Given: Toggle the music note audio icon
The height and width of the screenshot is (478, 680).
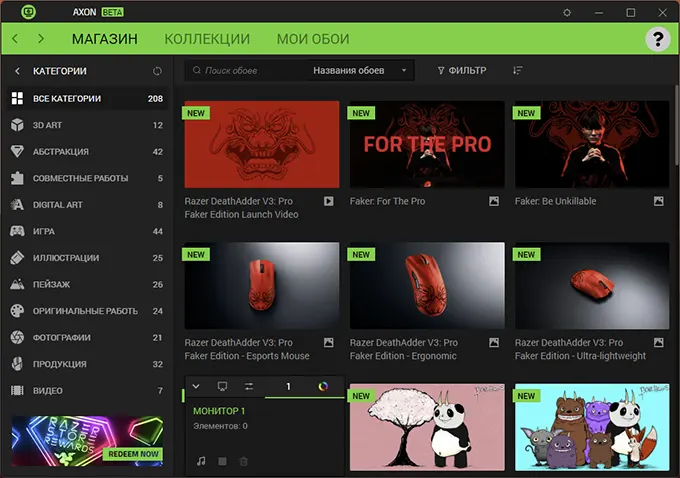Looking at the screenshot, I should coord(201,461).
